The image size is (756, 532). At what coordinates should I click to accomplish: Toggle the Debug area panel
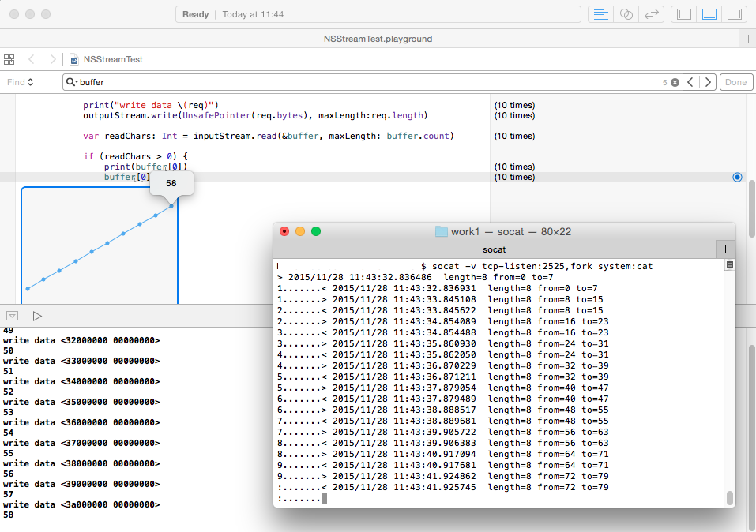[x=709, y=14]
